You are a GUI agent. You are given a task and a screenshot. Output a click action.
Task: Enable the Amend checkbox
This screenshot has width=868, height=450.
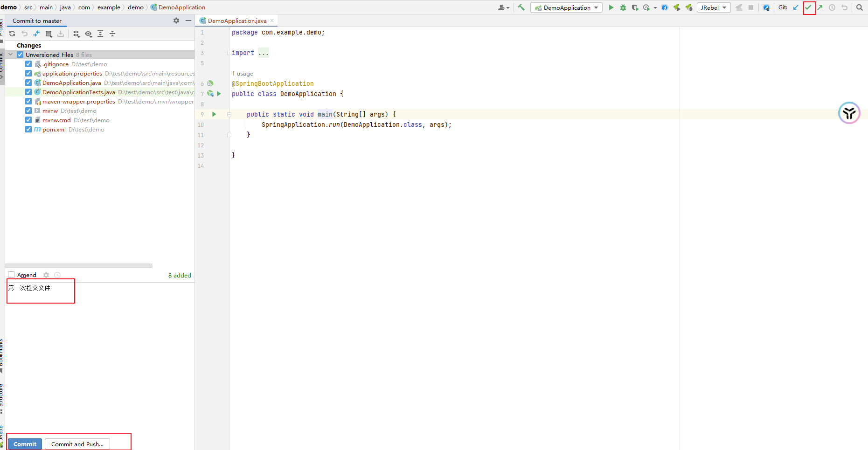(12, 275)
